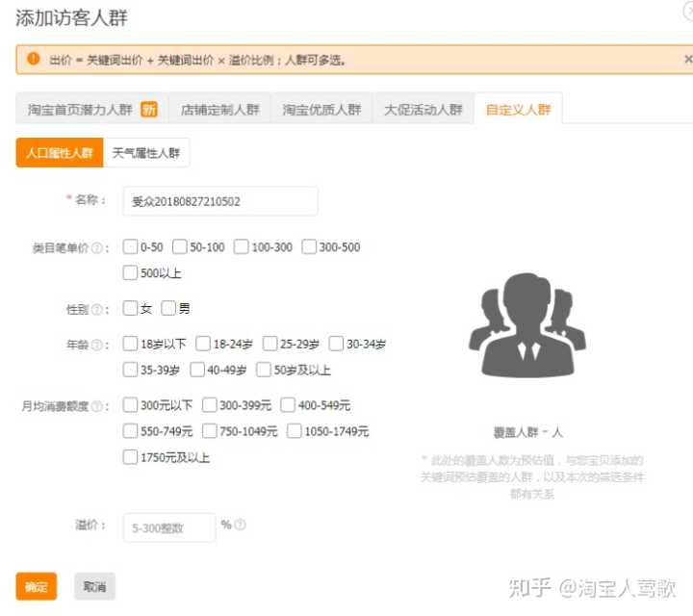Select the 1750元及以上 spending checkbox
Image resolution: width=693 pixels, height=616 pixels.
[x=131, y=457]
